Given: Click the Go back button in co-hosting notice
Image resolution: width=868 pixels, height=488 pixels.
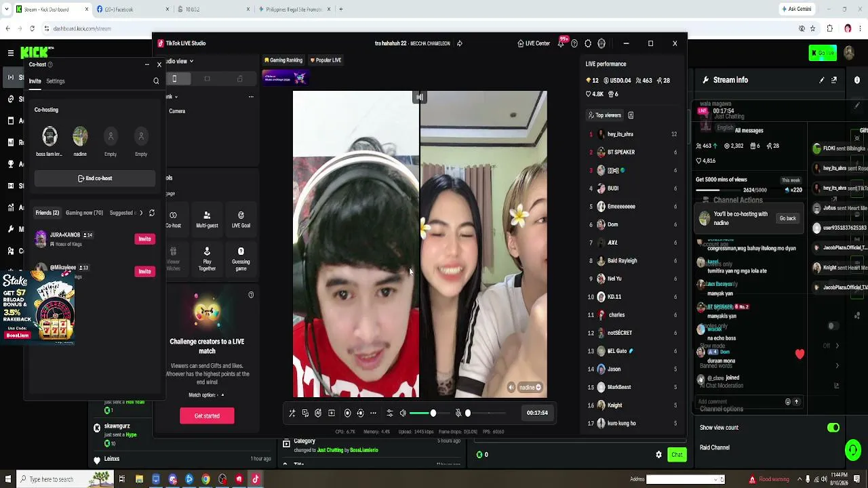Looking at the screenshot, I should click(787, 218).
